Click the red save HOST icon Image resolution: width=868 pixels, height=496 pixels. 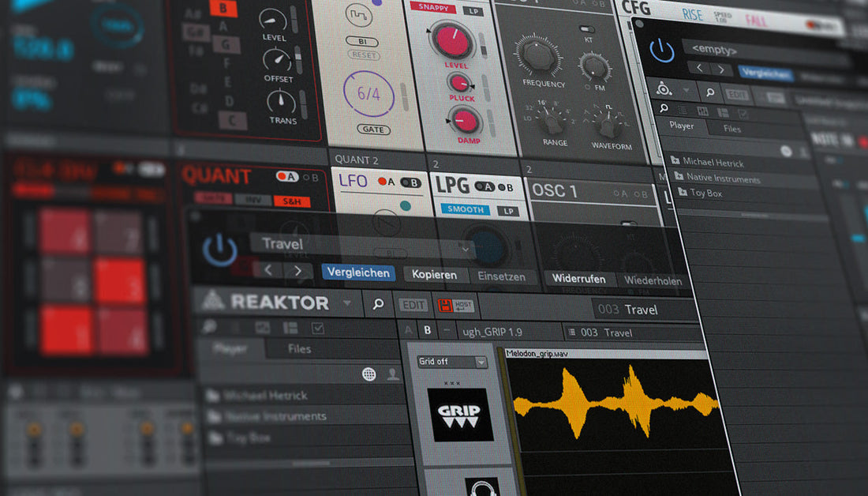pos(455,306)
